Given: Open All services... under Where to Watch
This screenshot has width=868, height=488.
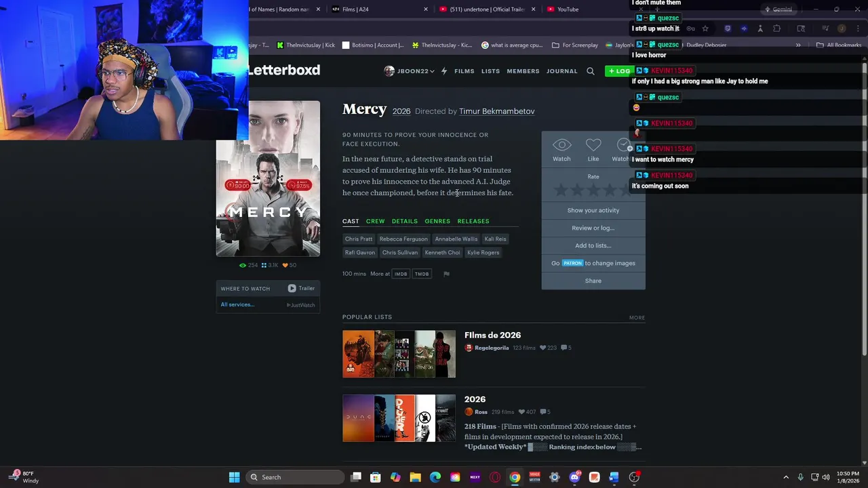Looking at the screenshot, I should [237, 304].
